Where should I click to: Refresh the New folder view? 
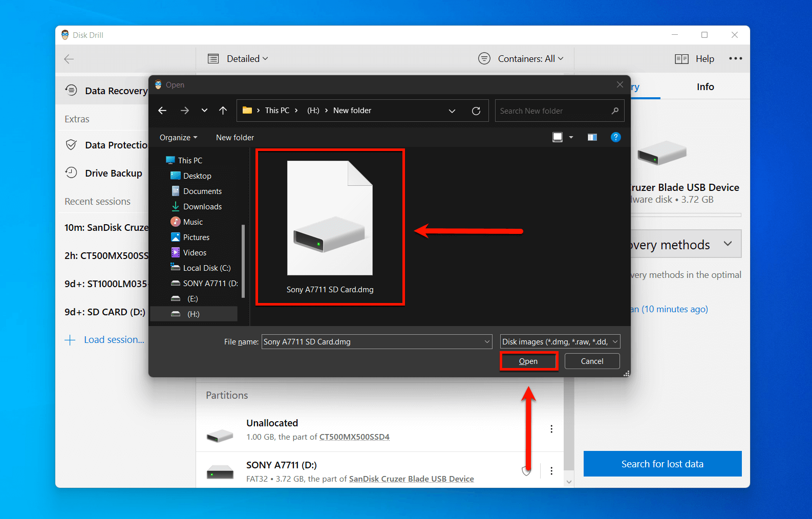click(476, 111)
